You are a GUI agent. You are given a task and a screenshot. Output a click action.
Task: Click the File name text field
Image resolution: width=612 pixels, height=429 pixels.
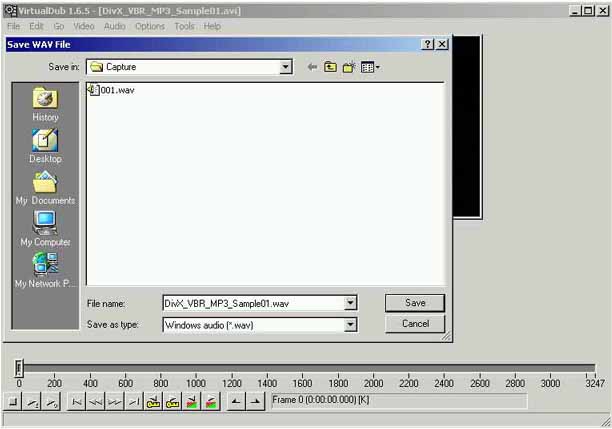(x=254, y=303)
